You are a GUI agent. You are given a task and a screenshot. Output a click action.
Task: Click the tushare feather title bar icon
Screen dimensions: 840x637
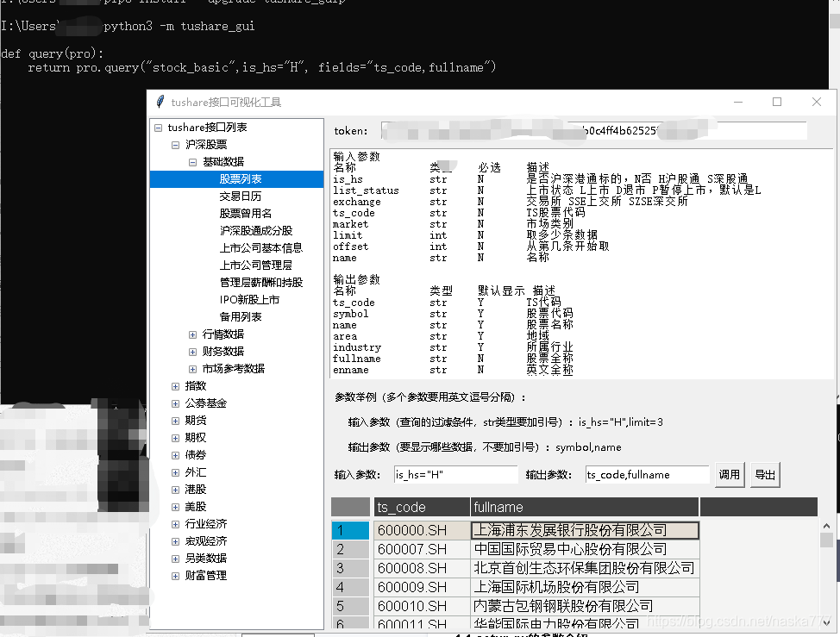[160, 102]
